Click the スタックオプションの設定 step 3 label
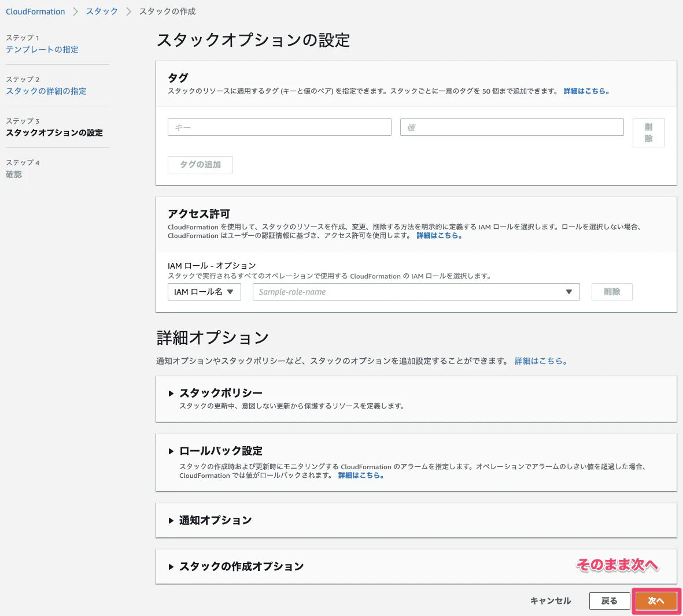This screenshot has height=616, width=683. tap(54, 133)
